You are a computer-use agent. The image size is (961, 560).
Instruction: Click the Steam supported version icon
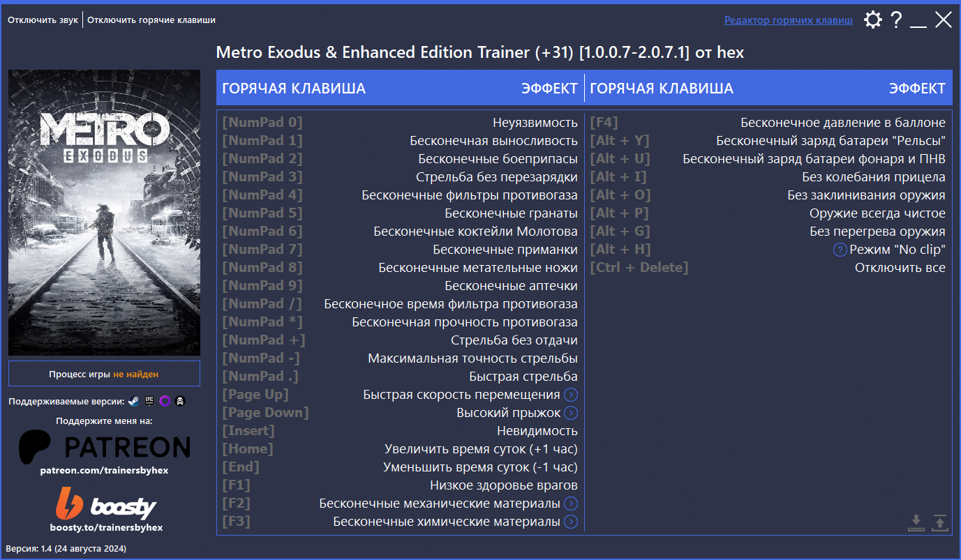[133, 401]
